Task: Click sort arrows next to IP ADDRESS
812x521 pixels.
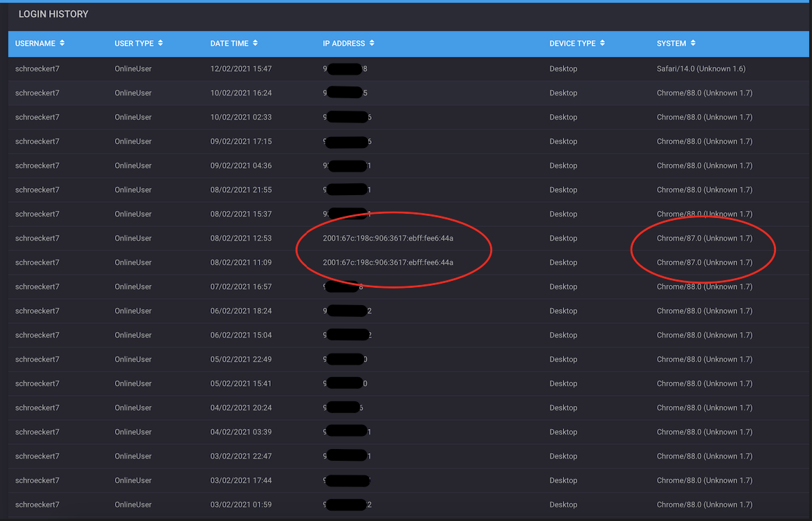Action: [372, 43]
